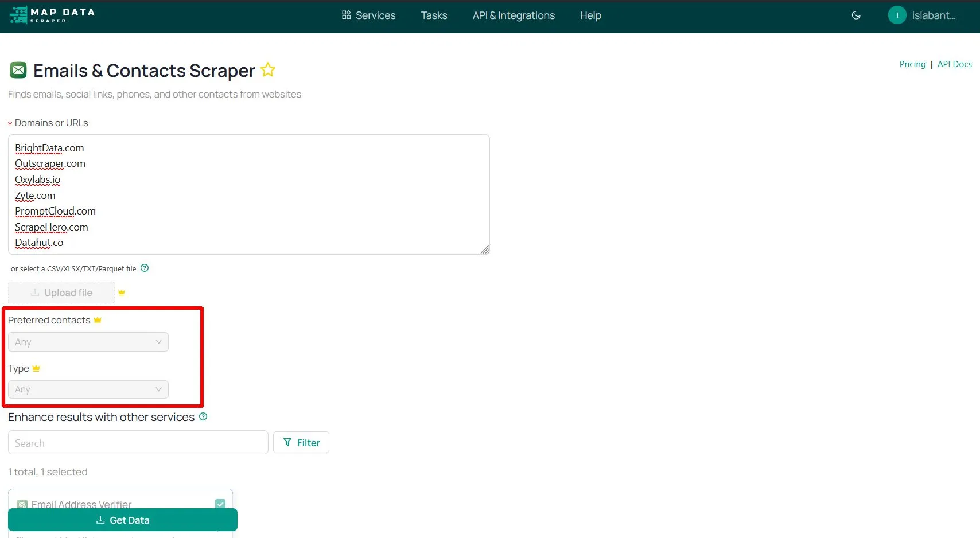Click the file format help question icon

pyautogui.click(x=145, y=268)
